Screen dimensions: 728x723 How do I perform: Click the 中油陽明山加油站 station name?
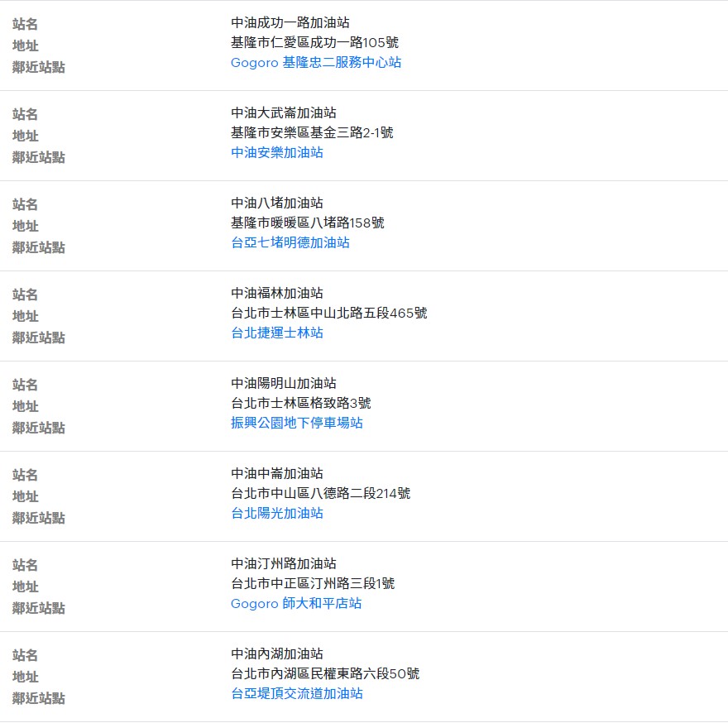coord(284,384)
